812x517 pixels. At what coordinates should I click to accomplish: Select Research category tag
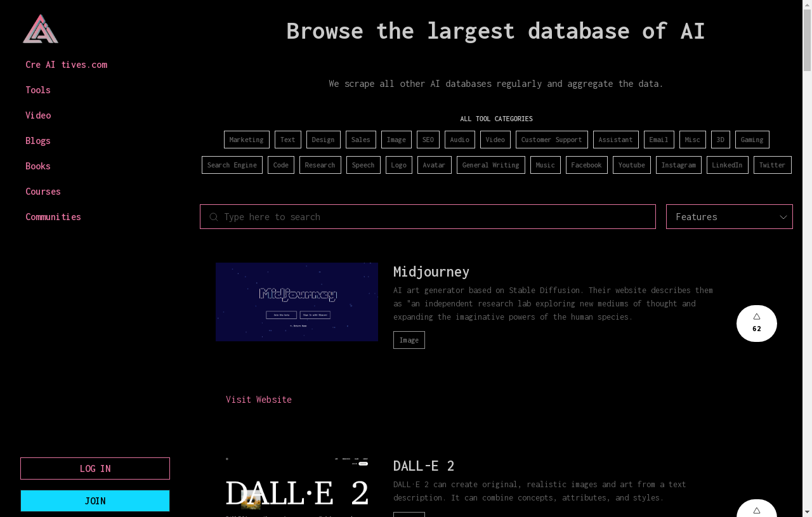click(x=320, y=165)
